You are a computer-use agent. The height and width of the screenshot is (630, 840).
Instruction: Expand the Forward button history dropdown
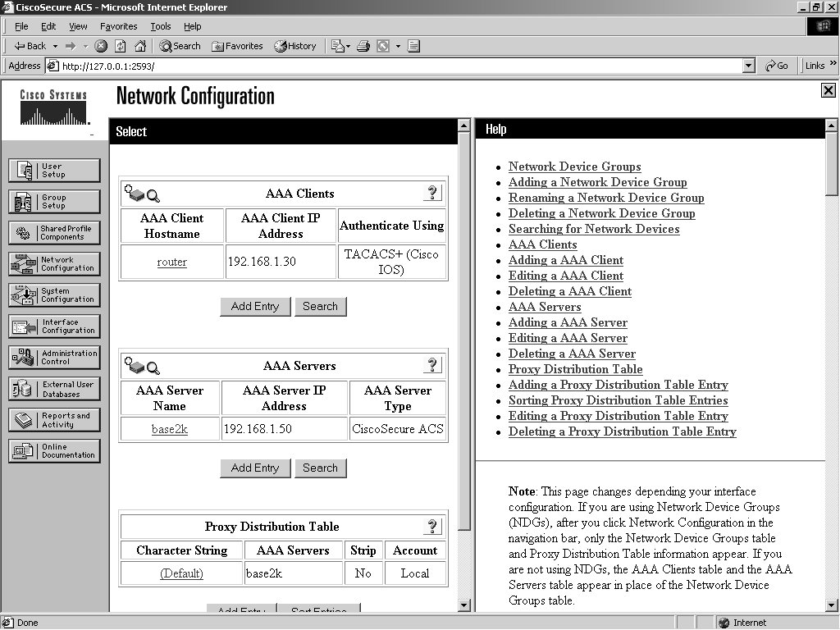tap(85, 46)
